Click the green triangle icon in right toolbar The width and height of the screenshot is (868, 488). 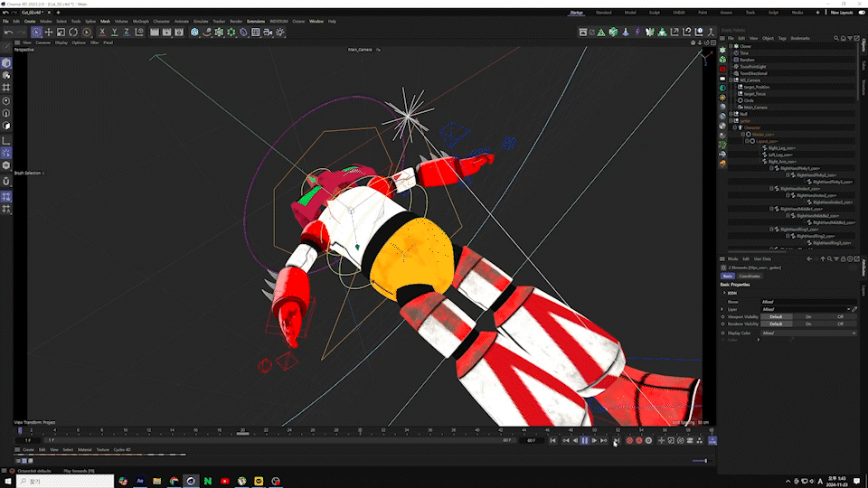pyautogui.click(x=601, y=33)
